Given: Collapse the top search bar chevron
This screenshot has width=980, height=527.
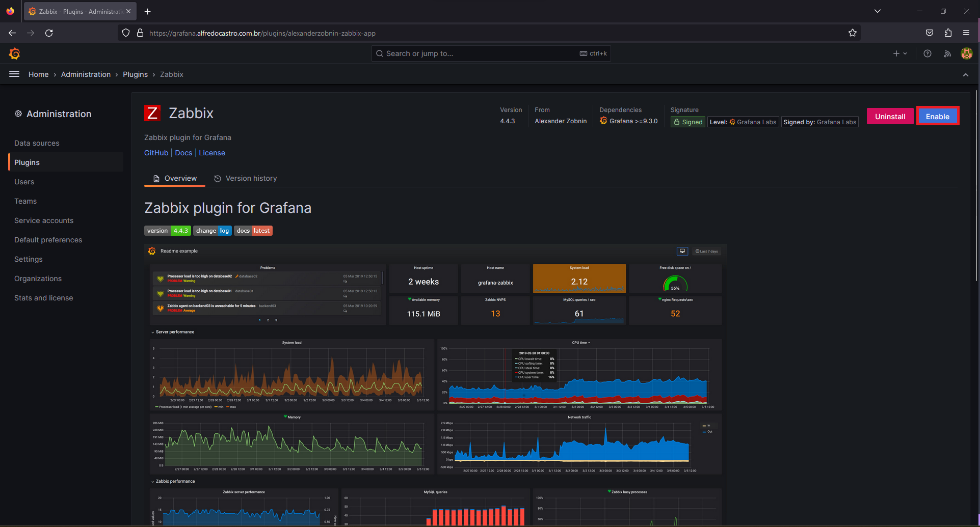Looking at the screenshot, I should pos(966,75).
